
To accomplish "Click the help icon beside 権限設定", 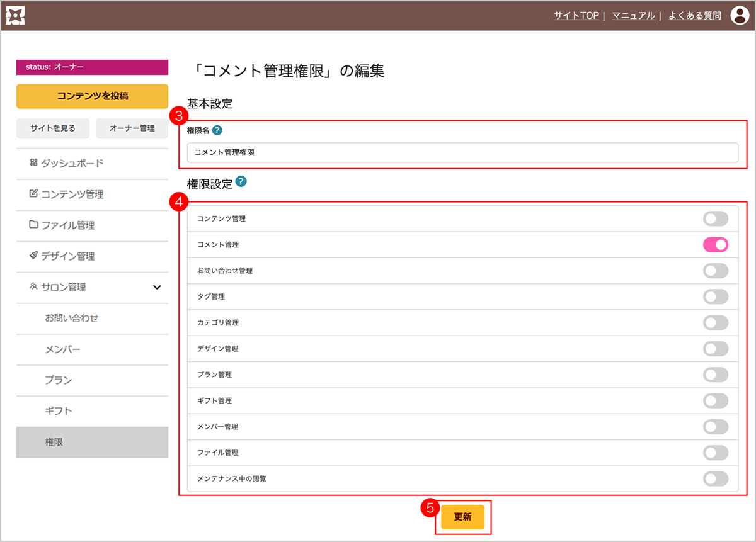I will point(241,182).
